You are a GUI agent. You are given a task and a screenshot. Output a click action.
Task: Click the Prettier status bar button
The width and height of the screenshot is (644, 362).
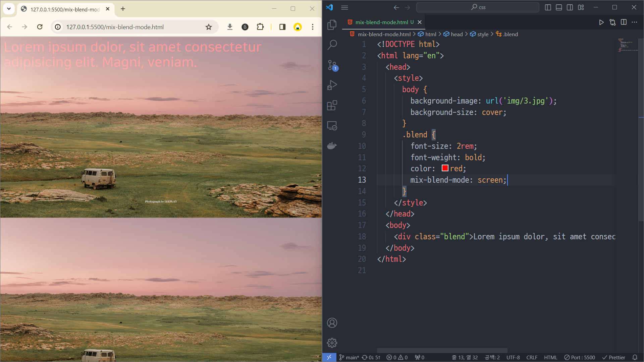[x=613, y=357]
